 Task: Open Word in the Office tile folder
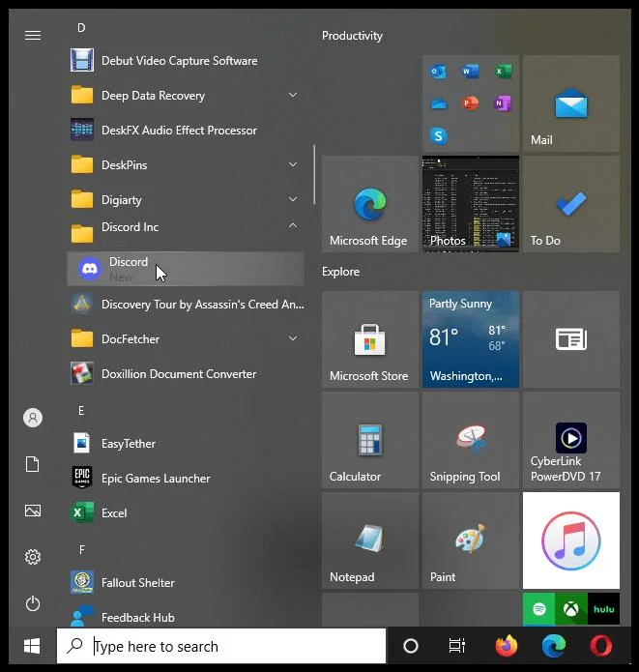pos(470,72)
